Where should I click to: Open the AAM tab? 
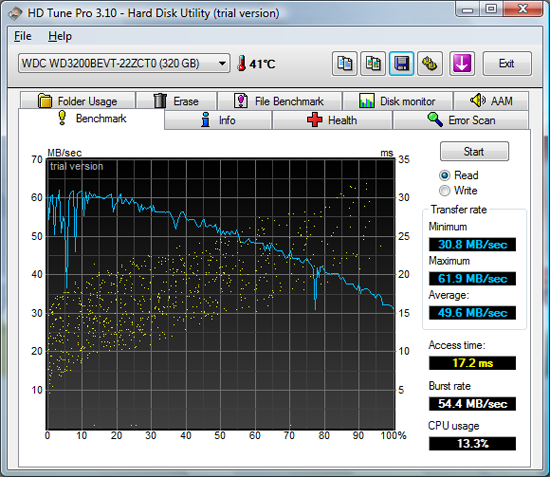pyautogui.click(x=491, y=101)
